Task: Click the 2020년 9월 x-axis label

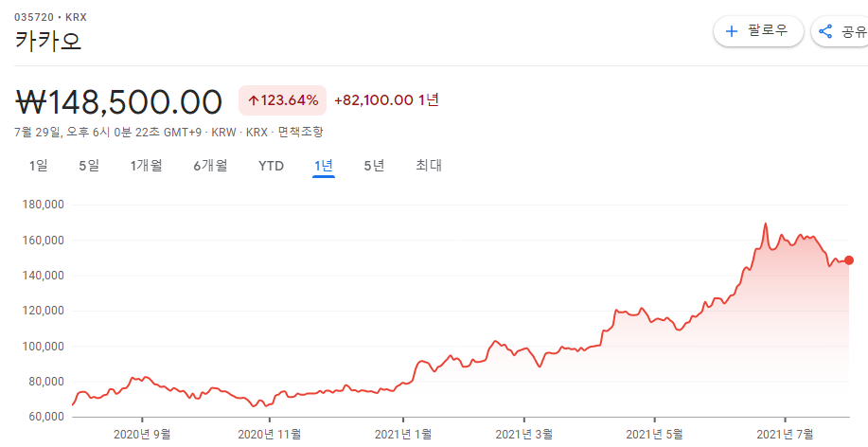Action: click(142, 435)
